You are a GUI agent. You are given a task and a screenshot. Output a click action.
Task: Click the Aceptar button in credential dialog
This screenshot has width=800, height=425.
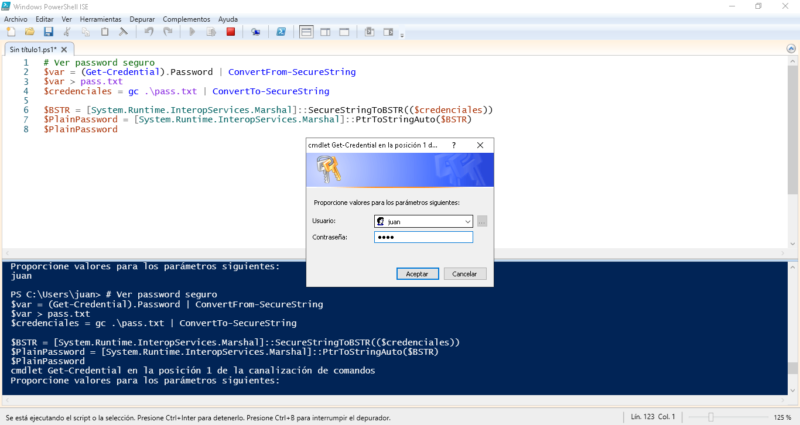(x=417, y=274)
